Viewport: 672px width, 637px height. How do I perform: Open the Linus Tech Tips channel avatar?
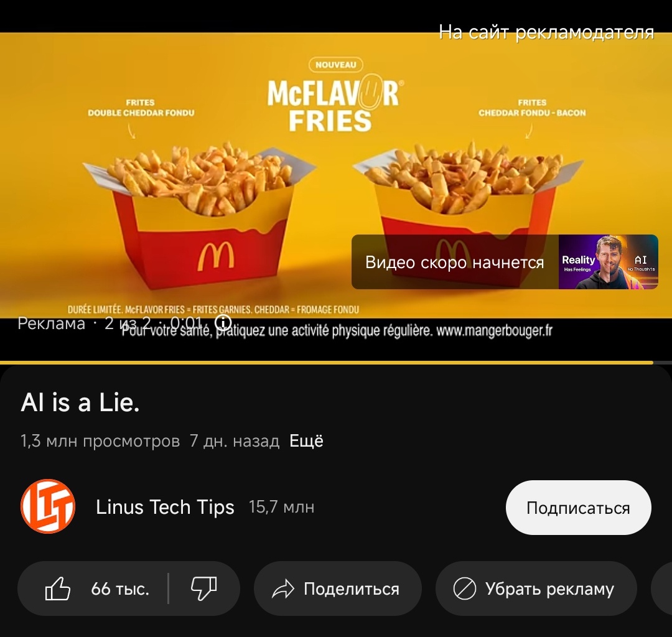pyautogui.click(x=48, y=506)
